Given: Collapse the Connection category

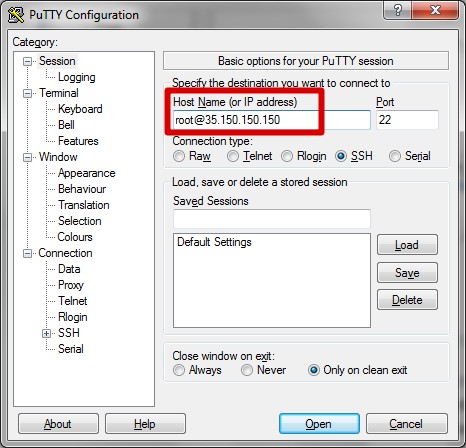Looking at the screenshot, I should click(x=27, y=254).
